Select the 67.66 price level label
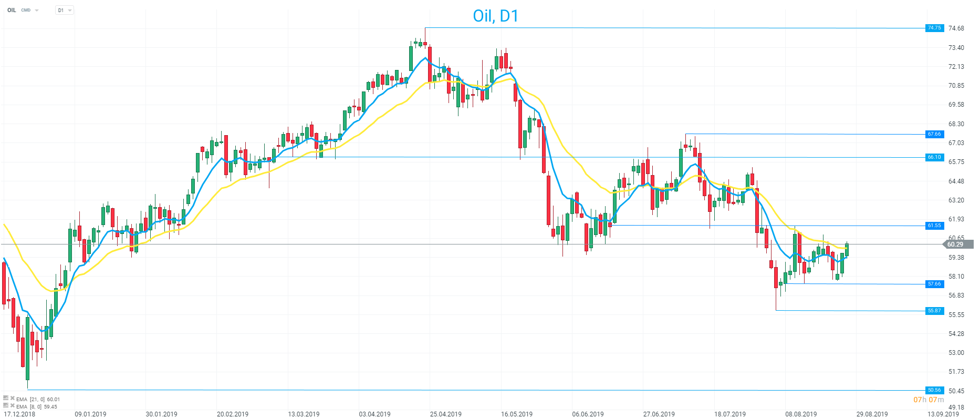980x418 pixels. tap(934, 134)
